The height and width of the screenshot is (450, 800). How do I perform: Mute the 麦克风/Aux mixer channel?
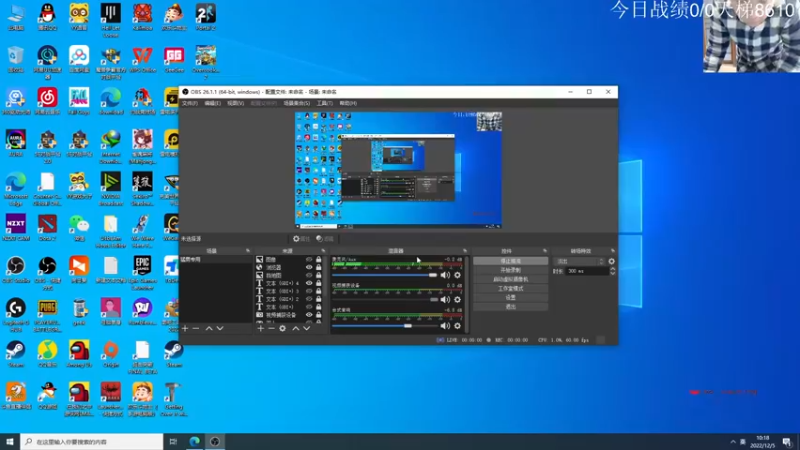coord(445,275)
